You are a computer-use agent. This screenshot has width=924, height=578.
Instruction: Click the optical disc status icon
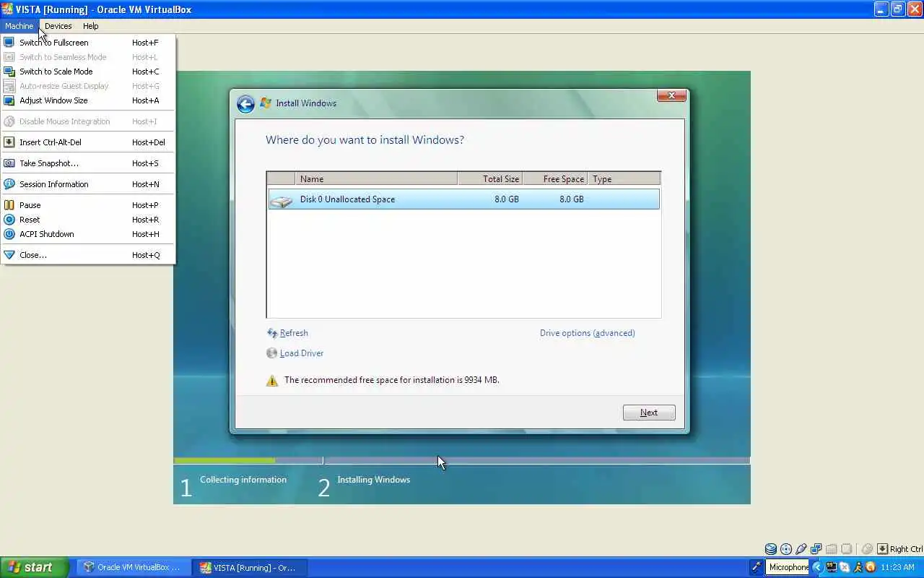(786, 549)
